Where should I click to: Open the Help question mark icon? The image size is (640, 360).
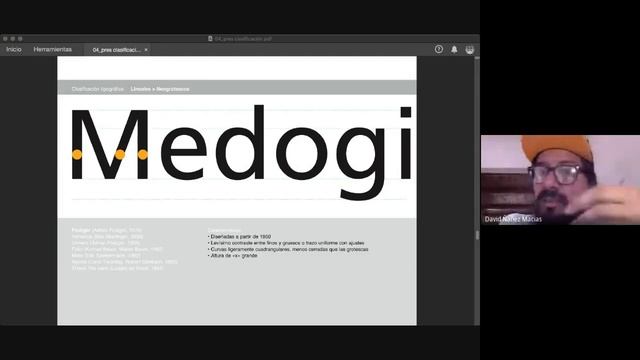point(439,49)
